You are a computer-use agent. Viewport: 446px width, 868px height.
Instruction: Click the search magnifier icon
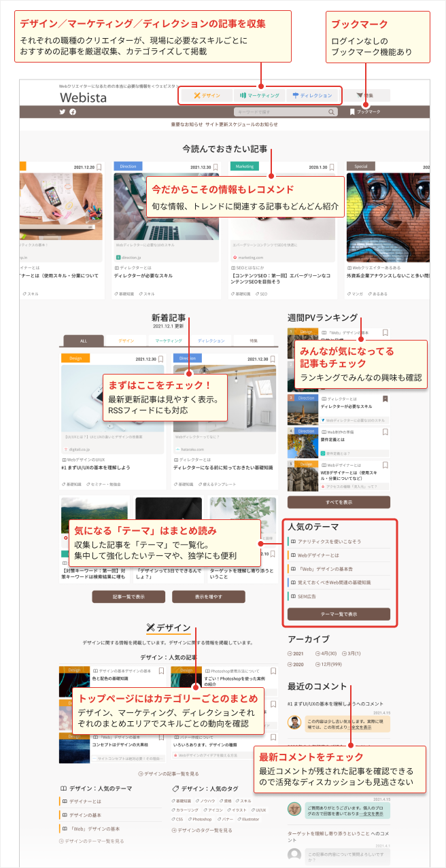[x=331, y=112]
